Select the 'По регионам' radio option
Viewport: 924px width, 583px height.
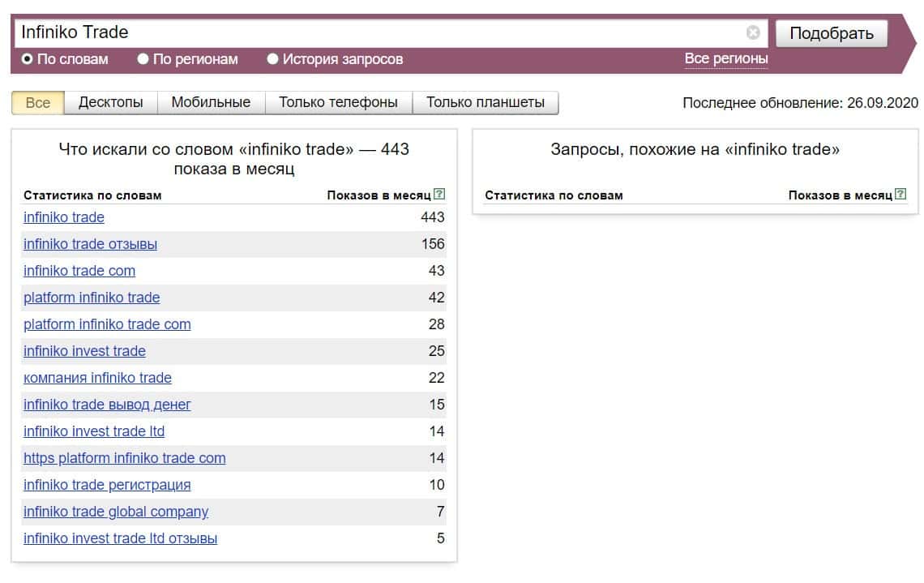[x=143, y=59]
